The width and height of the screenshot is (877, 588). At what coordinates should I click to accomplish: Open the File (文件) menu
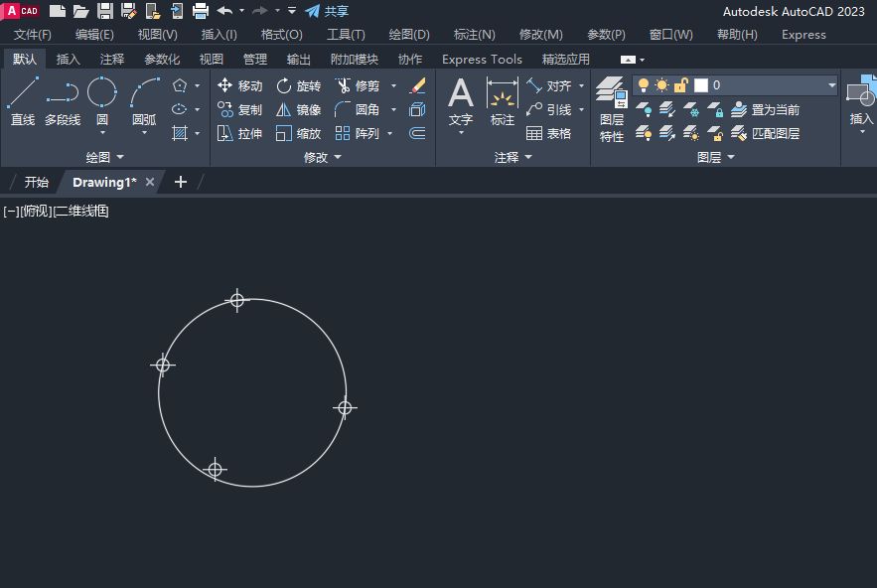(x=33, y=35)
